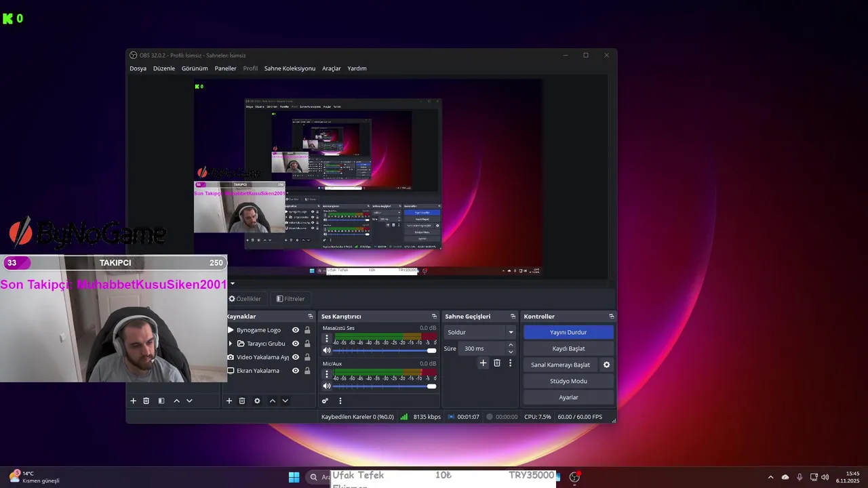Open the Araçlar menu
The height and width of the screenshot is (488, 868).
[332, 68]
